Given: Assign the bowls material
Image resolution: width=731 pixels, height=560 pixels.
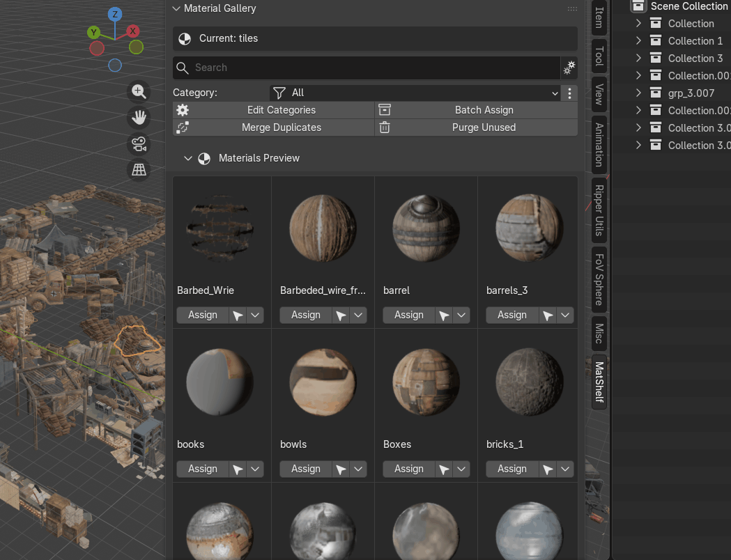Looking at the screenshot, I should point(306,469).
